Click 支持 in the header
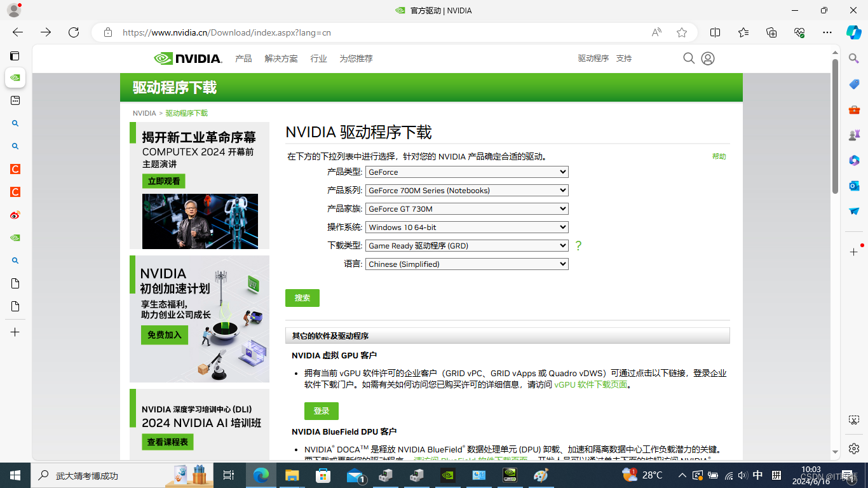This screenshot has height=488, width=868. click(624, 58)
